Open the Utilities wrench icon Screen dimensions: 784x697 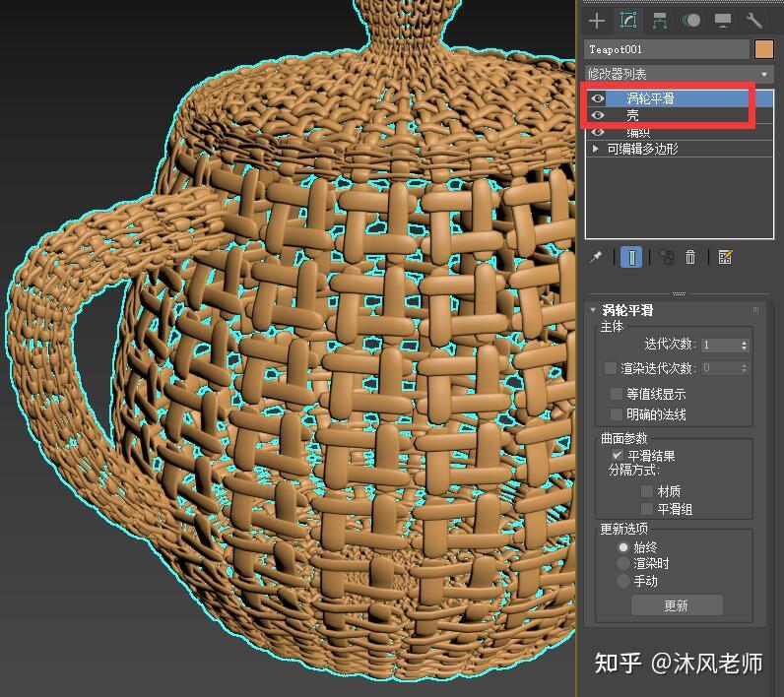[x=753, y=21]
